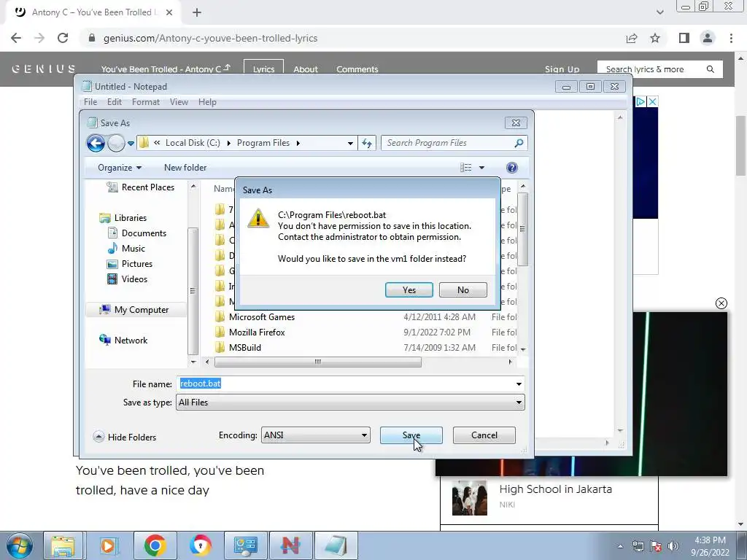Collapse the folder pane with Hide Folders

[125, 437]
